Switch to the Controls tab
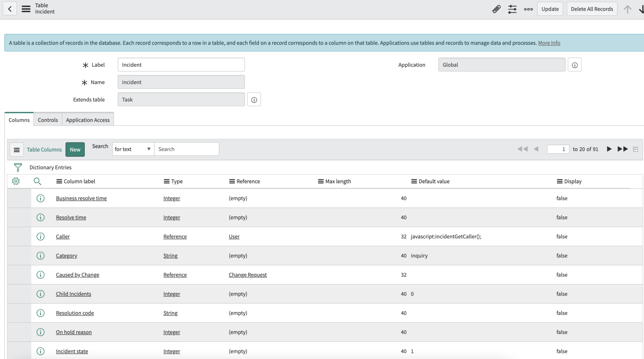 click(x=48, y=120)
